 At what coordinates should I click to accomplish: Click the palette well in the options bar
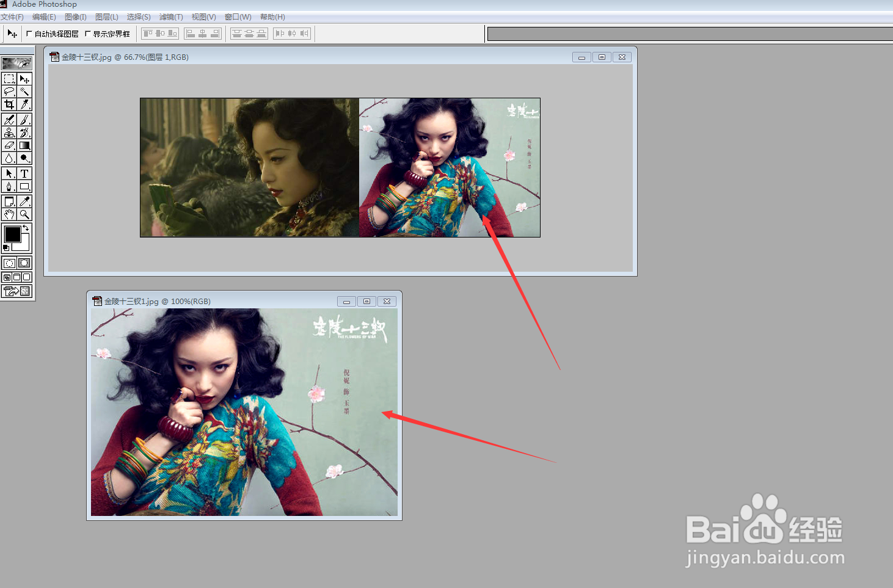(x=690, y=34)
